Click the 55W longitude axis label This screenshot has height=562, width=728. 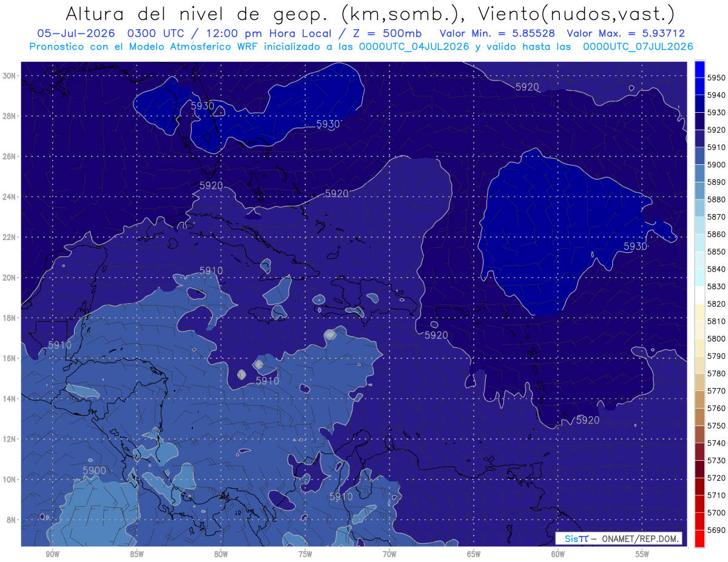pos(642,554)
